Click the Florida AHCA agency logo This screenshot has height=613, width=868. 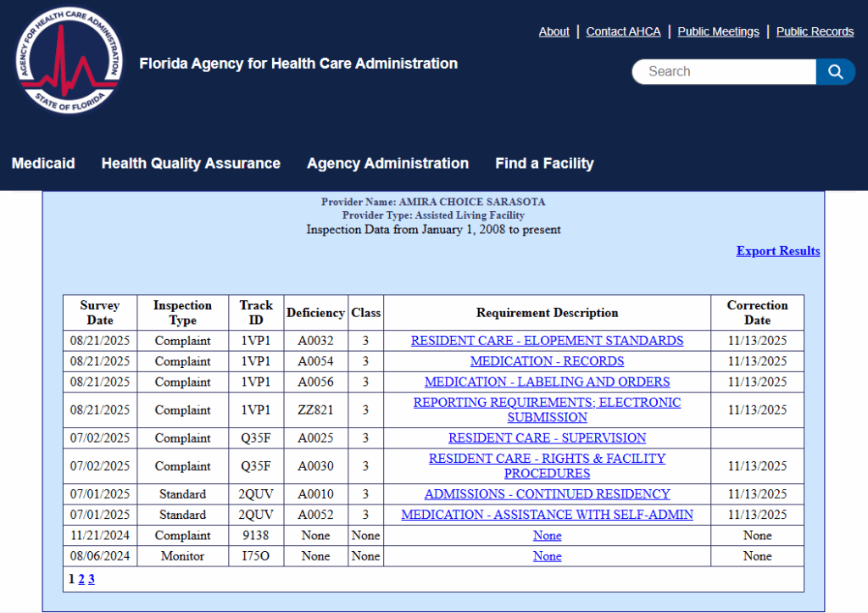70,60
